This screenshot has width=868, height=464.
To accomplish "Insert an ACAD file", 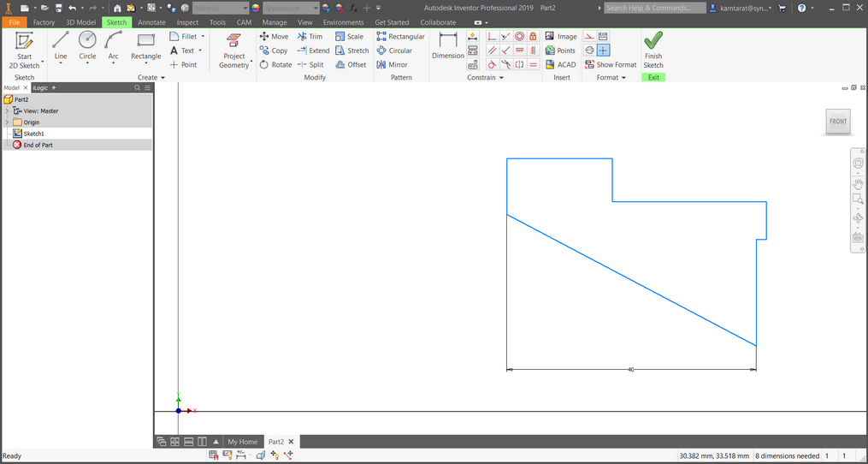I will [x=560, y=64].
